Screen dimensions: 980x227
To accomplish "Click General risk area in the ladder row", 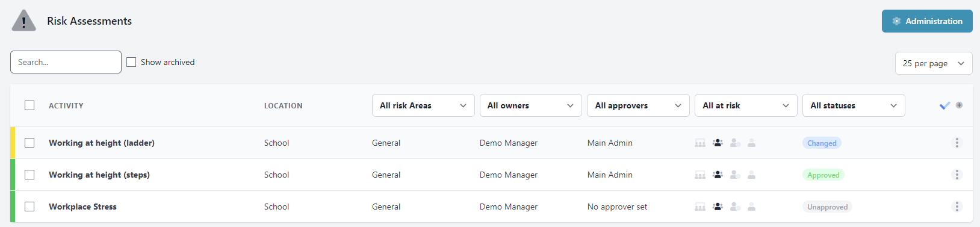I will coord(386,143).
